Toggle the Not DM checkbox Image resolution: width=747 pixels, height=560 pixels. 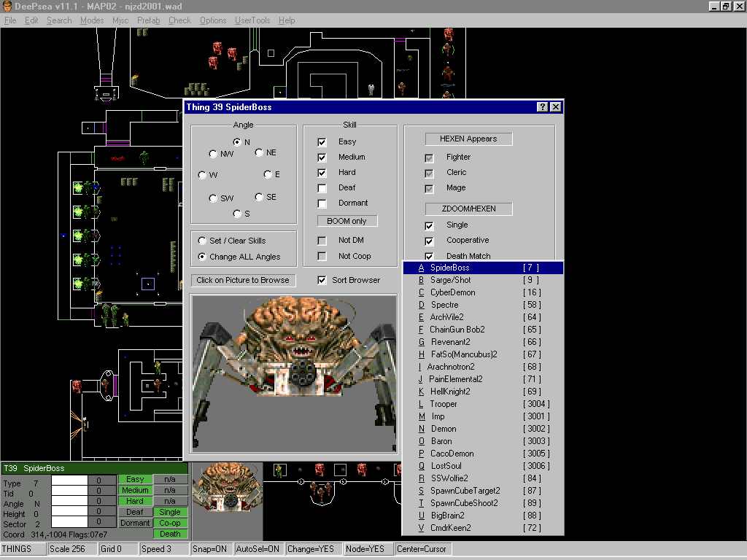(322, 241)
